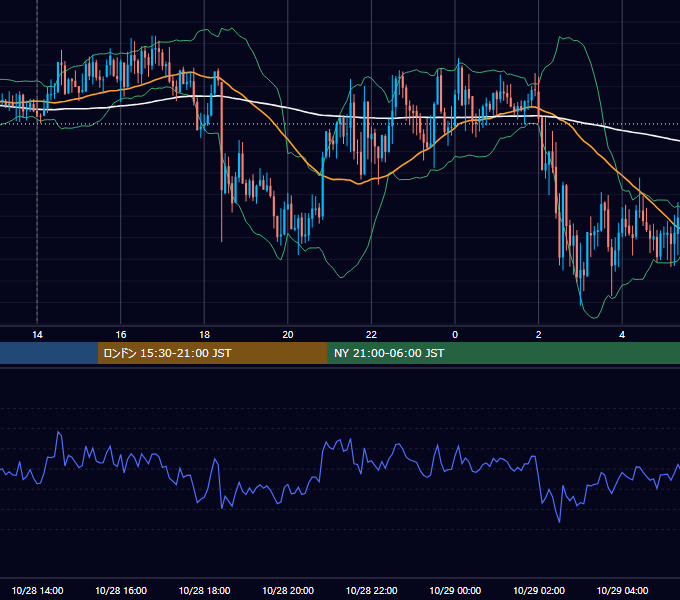Click the 10/28 20:00 date label

tap(288, 590)
